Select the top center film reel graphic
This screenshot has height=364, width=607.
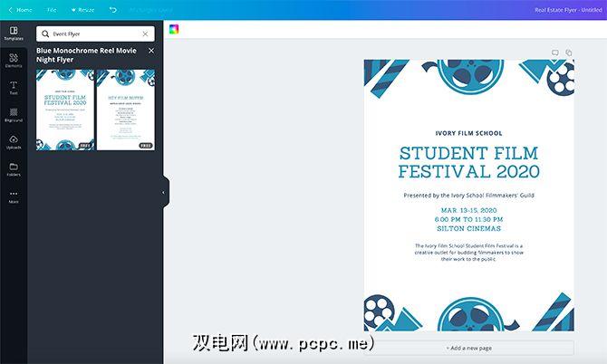pos(470,77)
